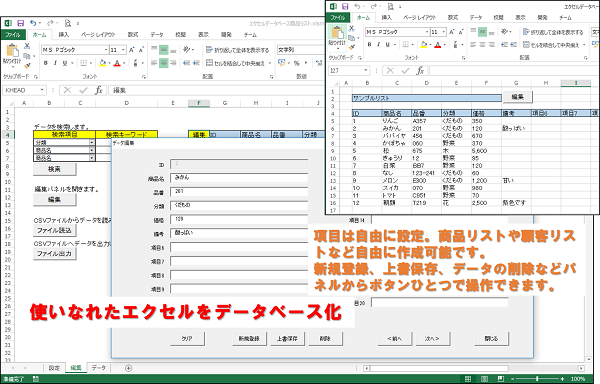Screen dimensions: 600x384
Task: Click 編集 button beside サンプルリスト
Action: coord(517,97)
